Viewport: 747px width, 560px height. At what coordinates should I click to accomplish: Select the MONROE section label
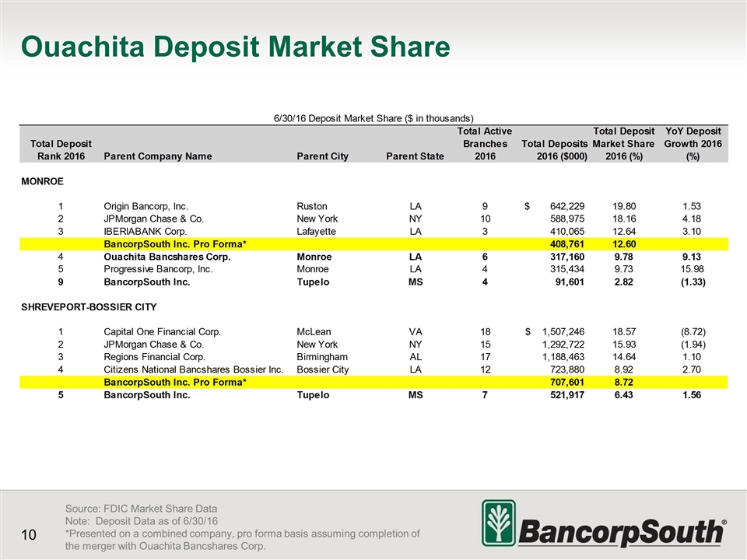click(42, 181)
